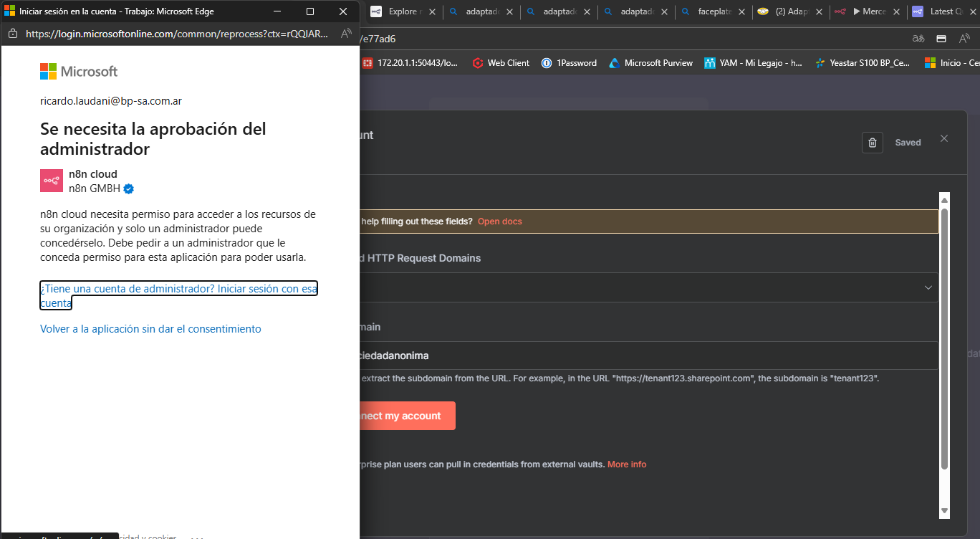Click the Saved status text
Viewport: 980px width, 539px height.
pos(908,143)
